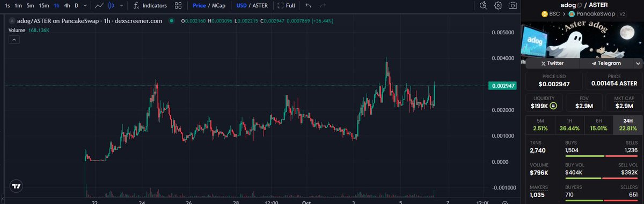Click the Indicators label
This screenshot has height=204, width=644.
155,6
